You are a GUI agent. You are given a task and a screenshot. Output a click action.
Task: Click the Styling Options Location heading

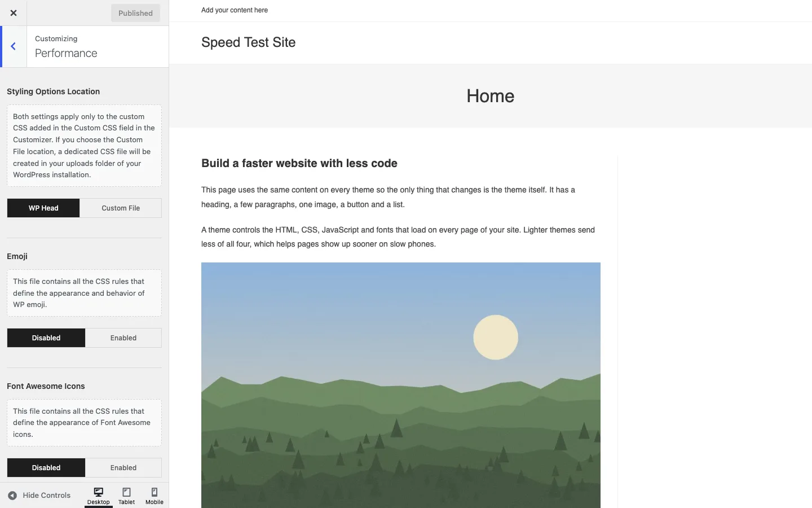tap(53, 91)
